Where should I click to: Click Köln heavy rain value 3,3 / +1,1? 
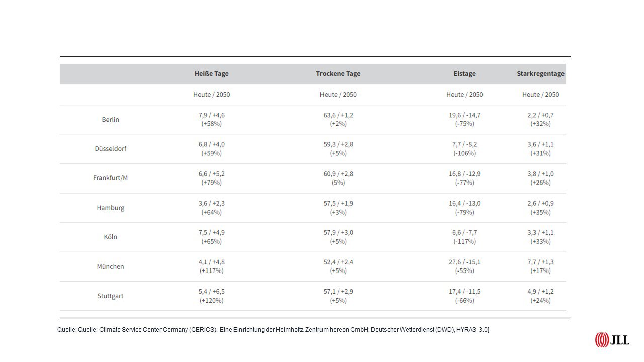[541, 232]
